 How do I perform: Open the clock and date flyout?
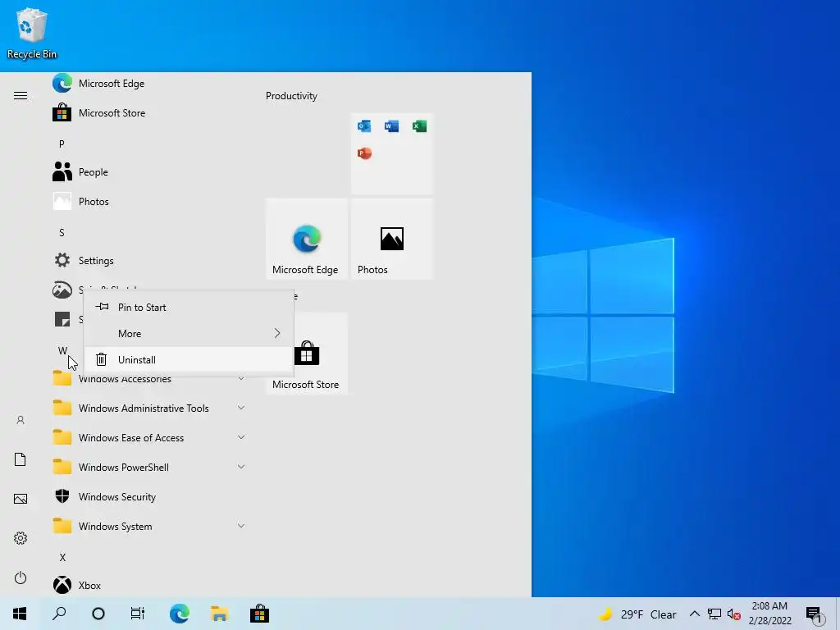point(769,614)
